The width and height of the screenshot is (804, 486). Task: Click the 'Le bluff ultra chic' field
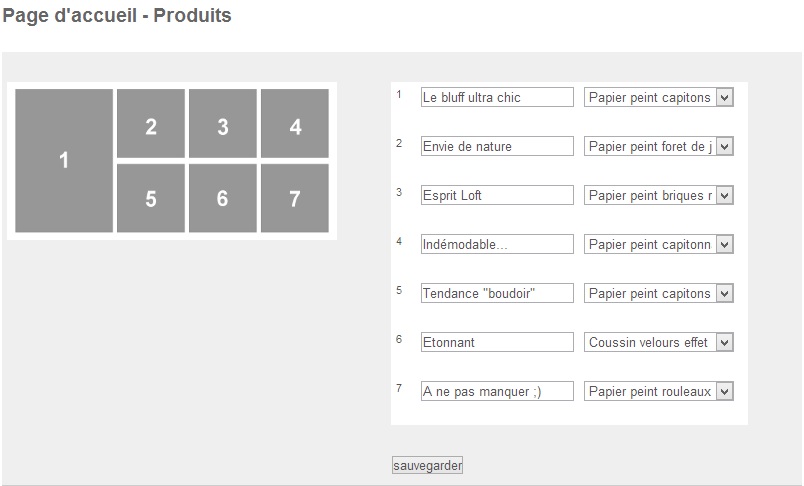click(x=497, y=97)
